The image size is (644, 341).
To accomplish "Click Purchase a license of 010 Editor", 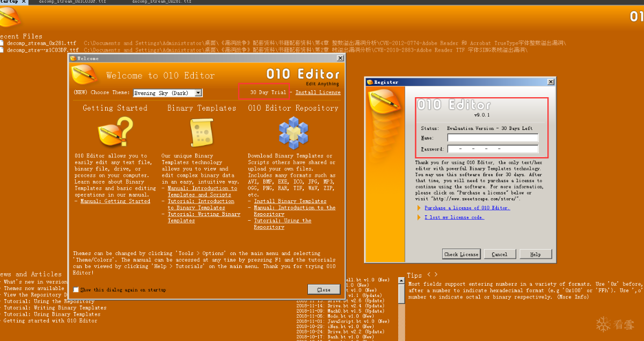I will pos(467,208).
